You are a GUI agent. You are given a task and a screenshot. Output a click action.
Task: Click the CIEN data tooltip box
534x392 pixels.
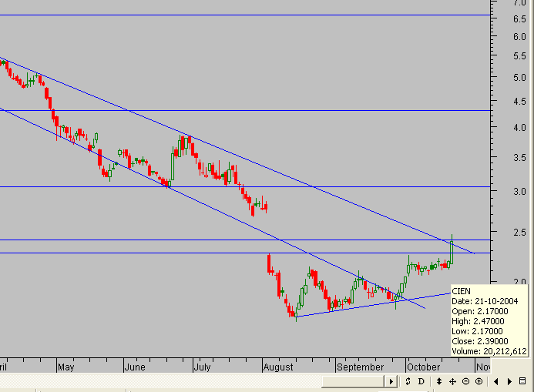click(x=489, y=321)
